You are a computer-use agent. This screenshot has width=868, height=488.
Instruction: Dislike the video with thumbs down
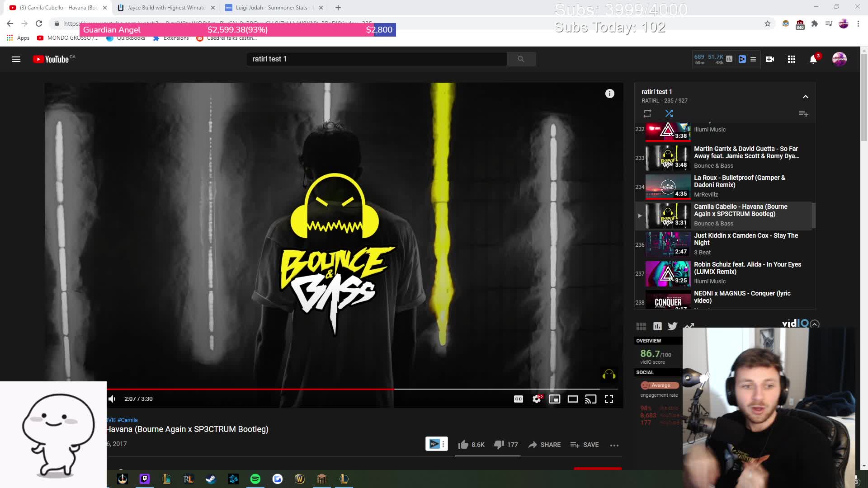pos(506,445)
